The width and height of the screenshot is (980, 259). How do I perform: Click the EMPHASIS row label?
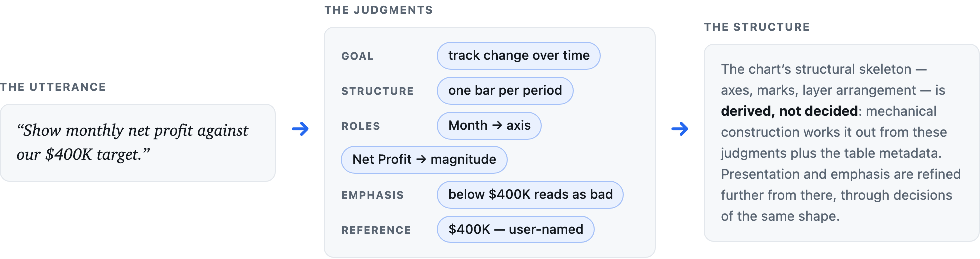coord(372,195)
